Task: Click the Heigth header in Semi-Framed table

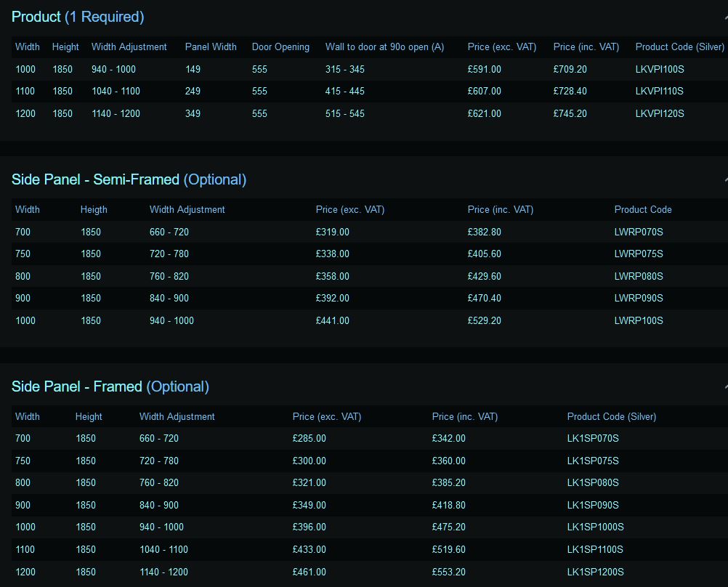Action: (94, 209)
